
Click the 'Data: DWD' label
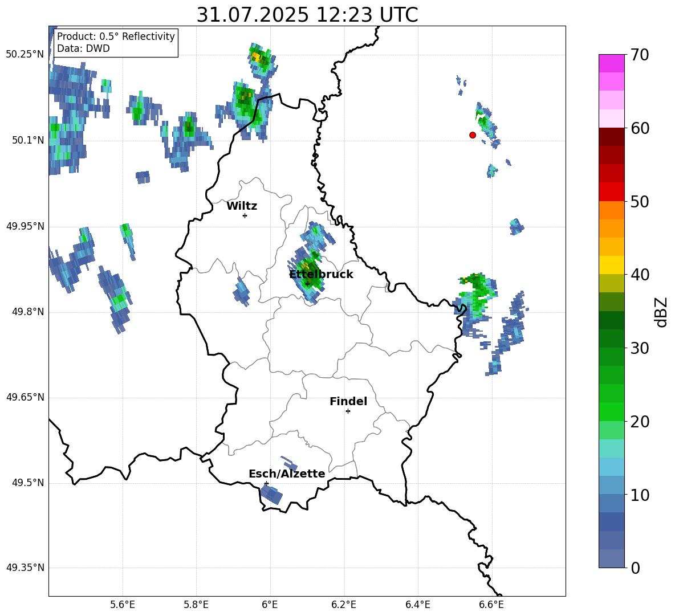click(83, 48)
